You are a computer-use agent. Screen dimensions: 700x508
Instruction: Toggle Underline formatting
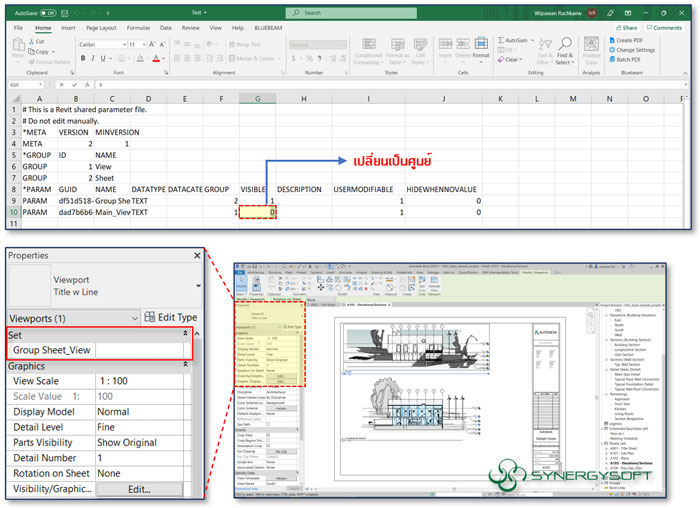pyautogui.click(x=103, y=58)
